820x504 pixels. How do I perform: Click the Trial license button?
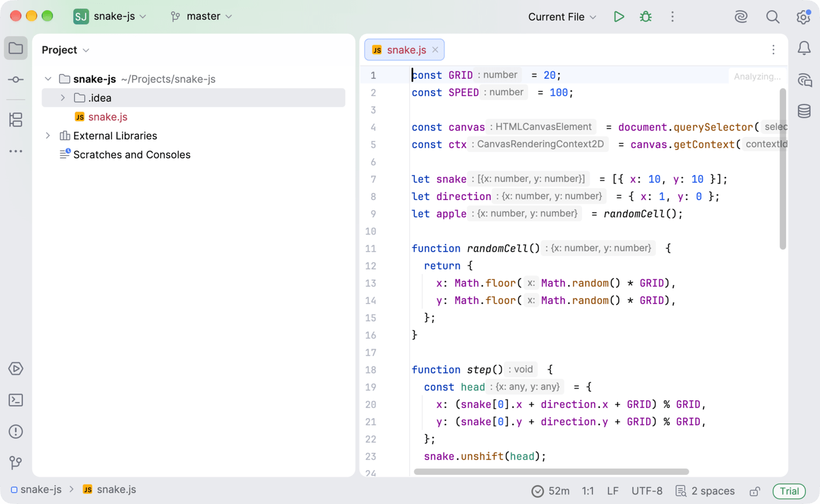coord(789,491)
